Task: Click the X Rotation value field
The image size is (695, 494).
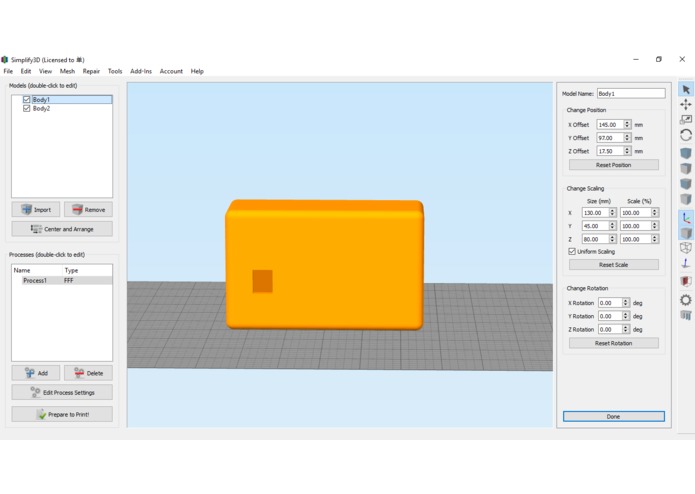Action: pyautogui.click(x=610, y=303)
